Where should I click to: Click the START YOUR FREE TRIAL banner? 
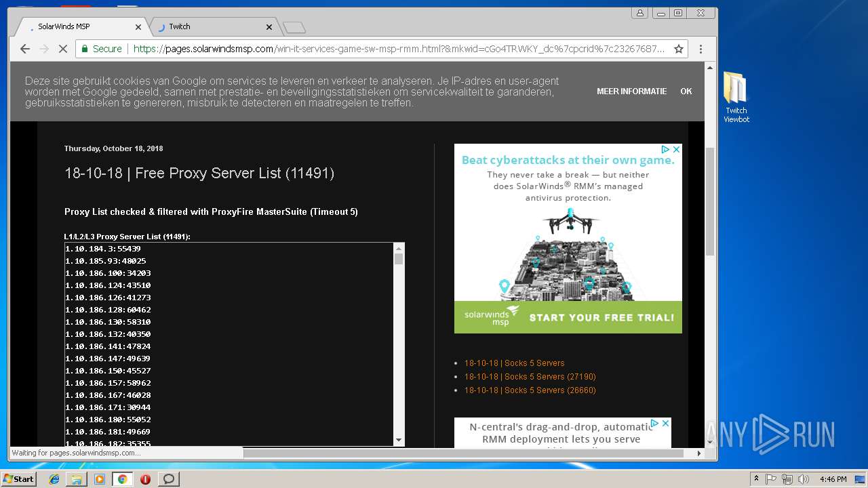coord(601,317)
